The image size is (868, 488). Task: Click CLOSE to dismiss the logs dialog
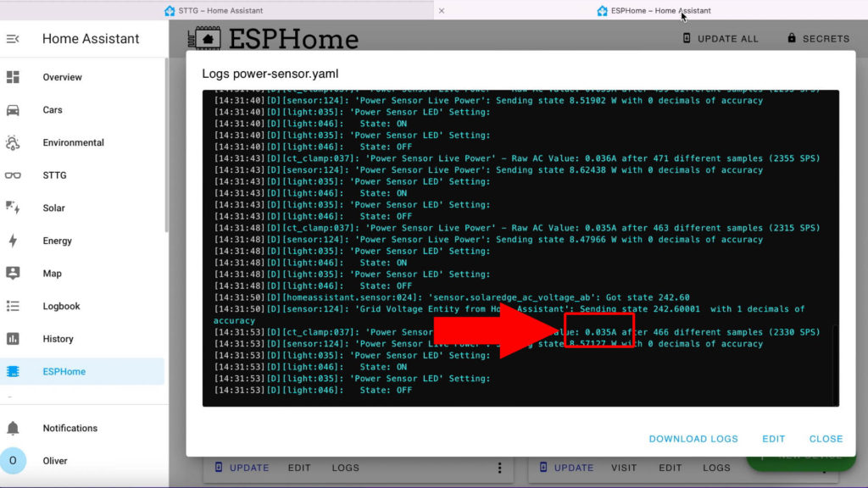tap(826, 439)
